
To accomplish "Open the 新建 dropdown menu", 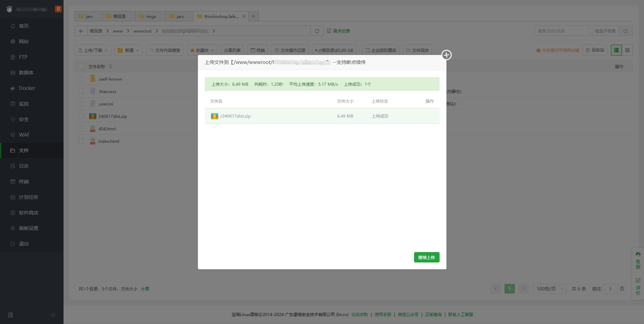I will point(129,50).
